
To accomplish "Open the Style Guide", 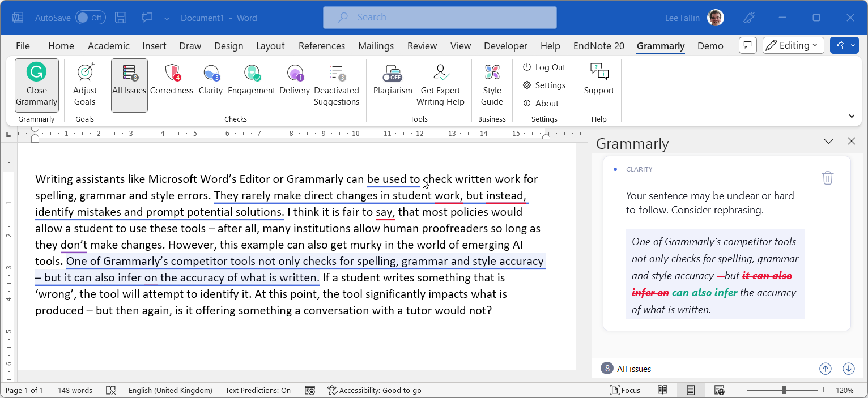I will coord(492,84).
